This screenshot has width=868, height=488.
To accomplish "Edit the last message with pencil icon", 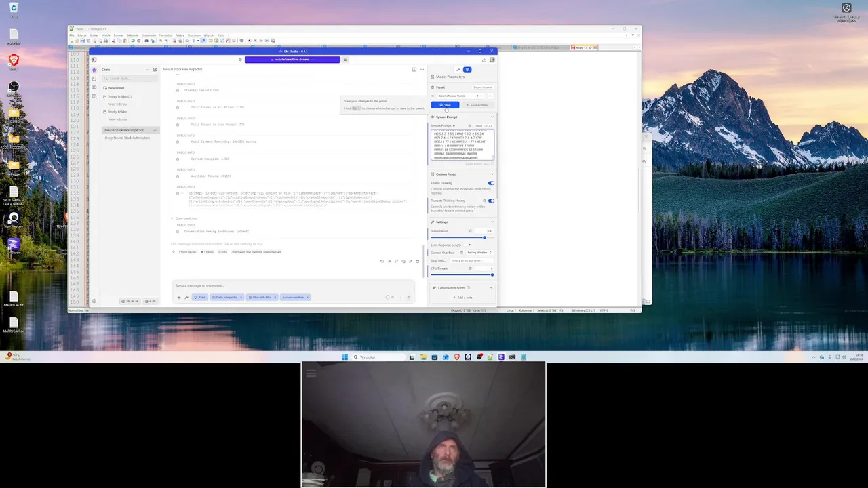I will (410, 261).
